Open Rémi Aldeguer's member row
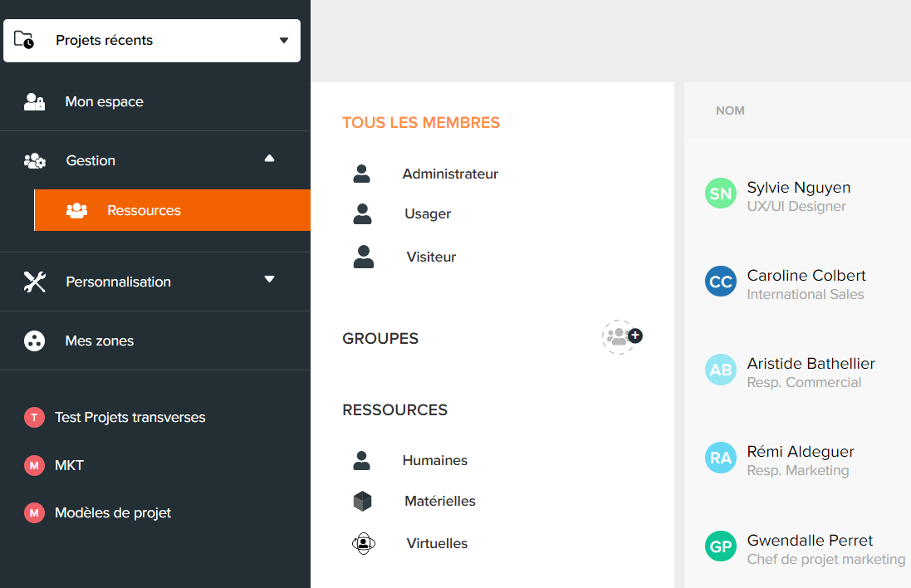Viewport: 911px width, 588px height. [798, 460]
